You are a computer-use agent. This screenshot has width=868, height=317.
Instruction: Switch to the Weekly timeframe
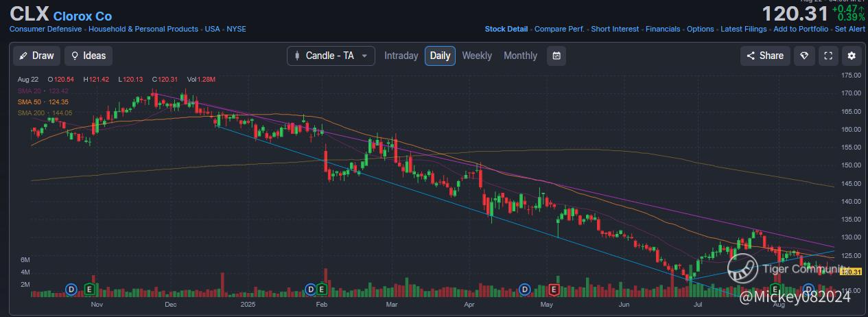click(x=477, y=56)
